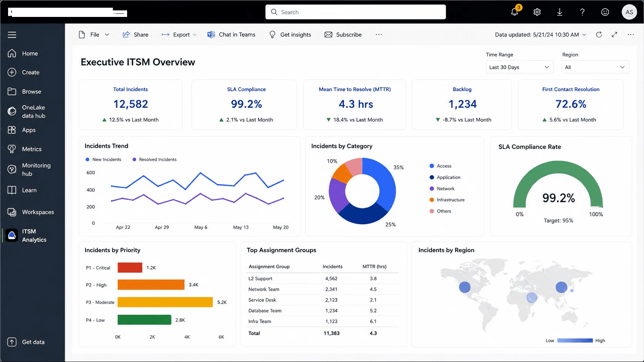Click the SLA Compliance card value

[247, 104]
